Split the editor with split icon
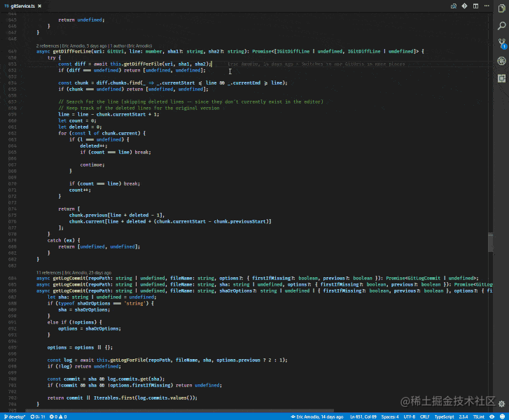Screen dimensions: 509x420 (475, 6)
